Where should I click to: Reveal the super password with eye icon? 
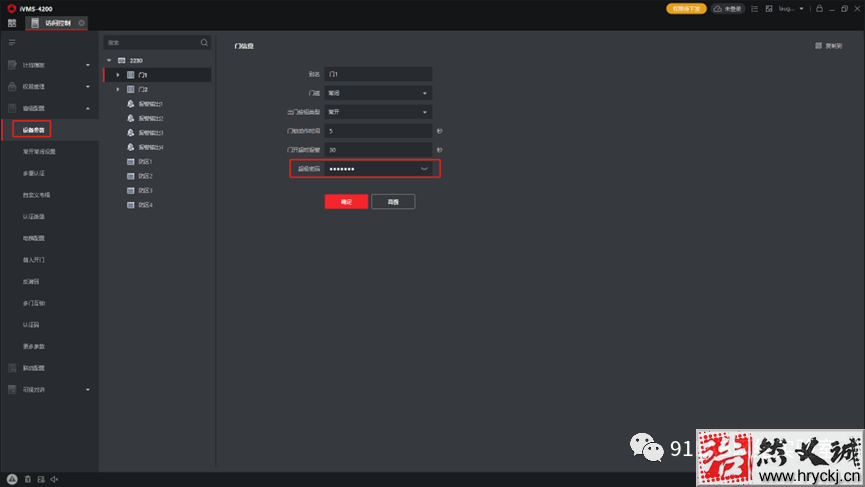pos(424,169)
